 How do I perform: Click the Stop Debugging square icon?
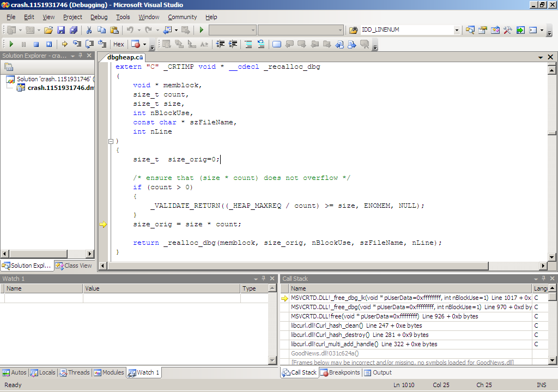pos(36,44)
